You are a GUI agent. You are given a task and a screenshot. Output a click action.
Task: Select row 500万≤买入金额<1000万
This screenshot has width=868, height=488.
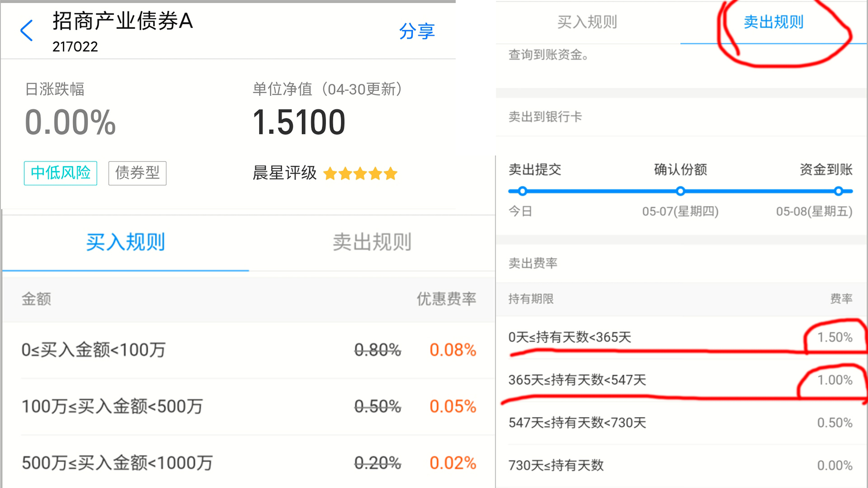(249, 462)
